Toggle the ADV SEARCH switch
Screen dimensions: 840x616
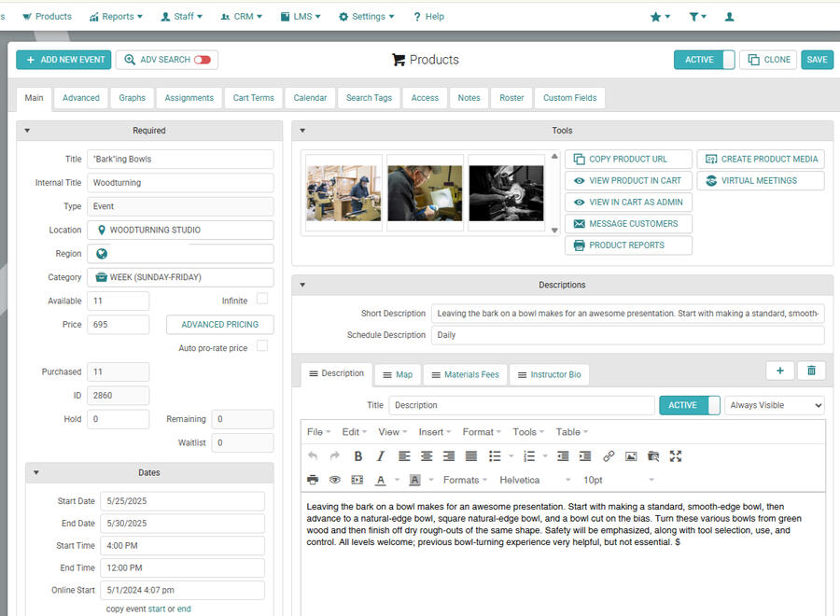click(202, 60)
